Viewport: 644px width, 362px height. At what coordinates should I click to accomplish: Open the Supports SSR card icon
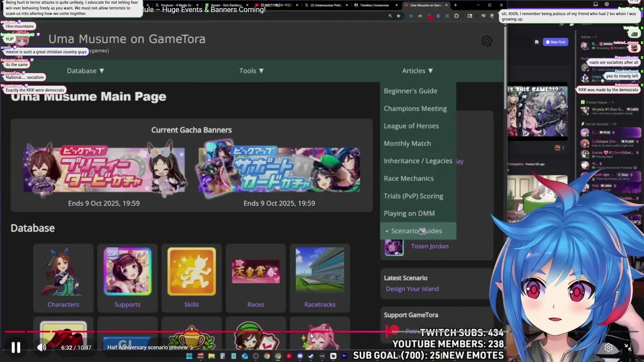[127, 278]
